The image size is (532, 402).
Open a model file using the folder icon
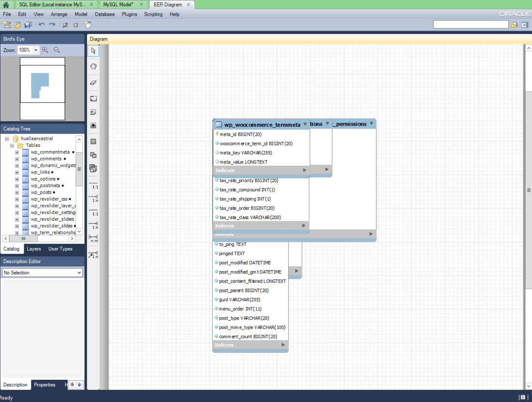click(17, 25)
